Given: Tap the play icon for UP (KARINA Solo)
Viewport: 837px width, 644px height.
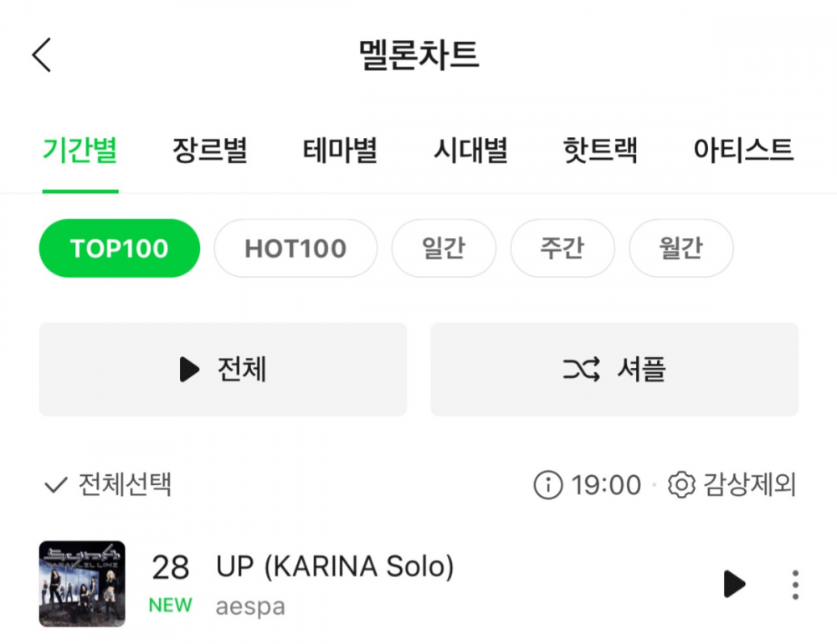Looking at the screenshot, I should (x=735, y=584).
